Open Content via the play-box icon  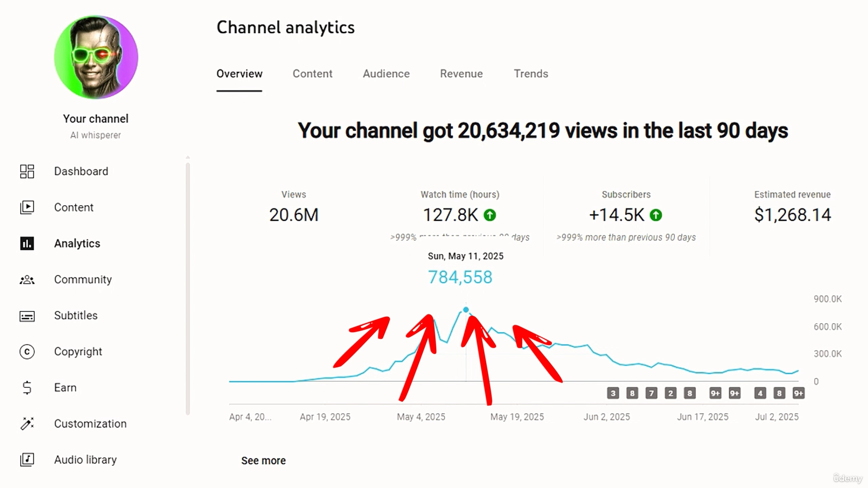point(27,207)
